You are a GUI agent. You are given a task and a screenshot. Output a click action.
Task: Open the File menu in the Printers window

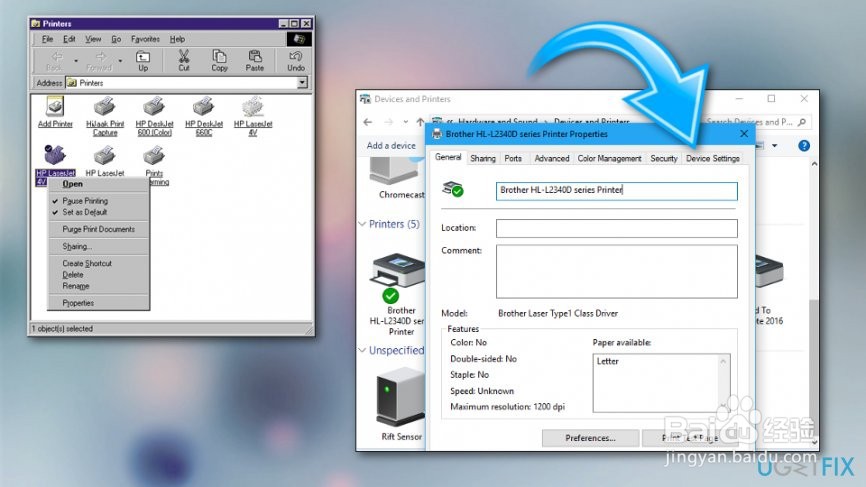(47, 39)
